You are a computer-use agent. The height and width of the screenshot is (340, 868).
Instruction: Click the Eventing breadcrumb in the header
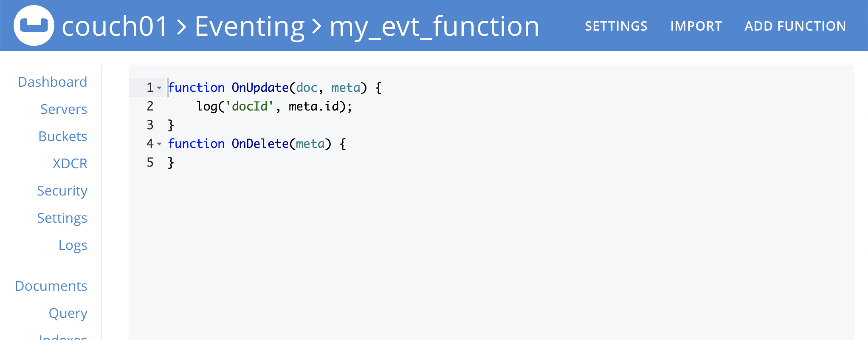[250, 26]
